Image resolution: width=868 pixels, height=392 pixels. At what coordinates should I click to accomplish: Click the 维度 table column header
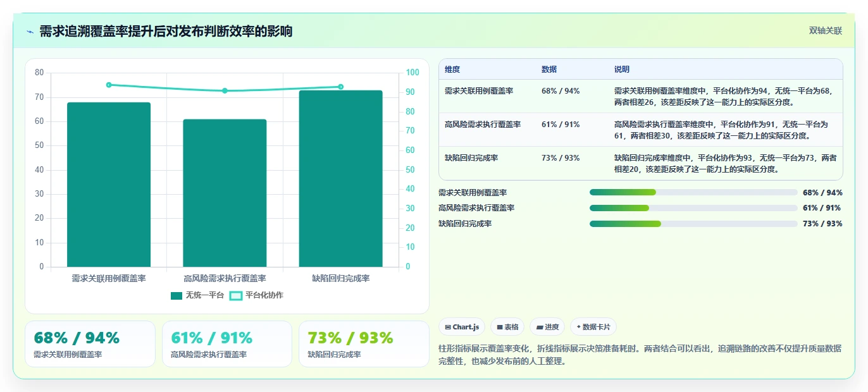click(x=452, y=70)
